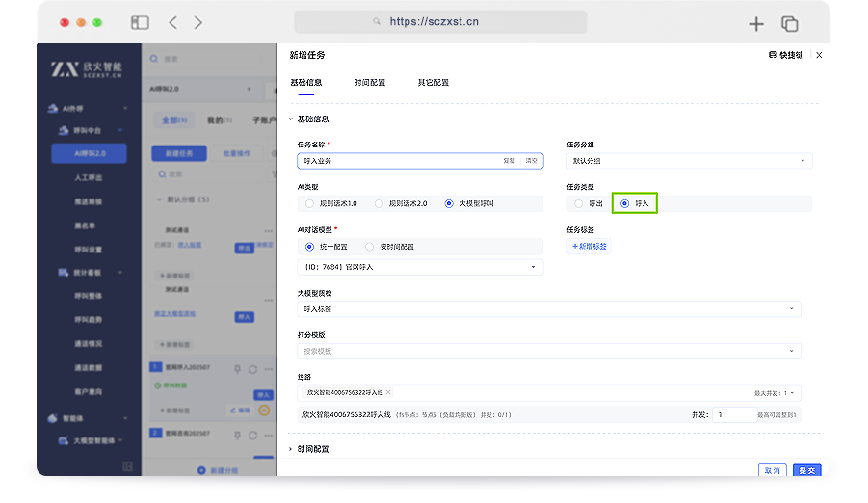
Task: Open a new browser tab with plus icon
Action: [x=756, y=24]
